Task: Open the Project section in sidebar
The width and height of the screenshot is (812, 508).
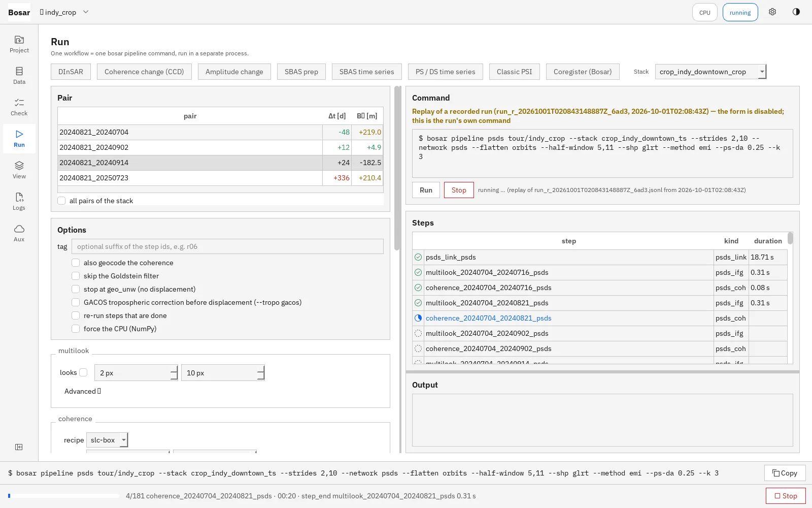Action: point(19,44)
